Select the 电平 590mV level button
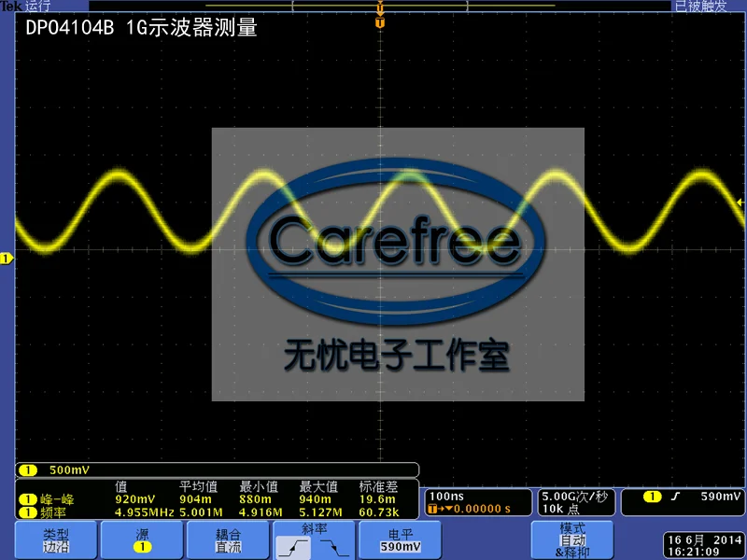The width and height of the screenshot is (747, 560). pos(401,540)
